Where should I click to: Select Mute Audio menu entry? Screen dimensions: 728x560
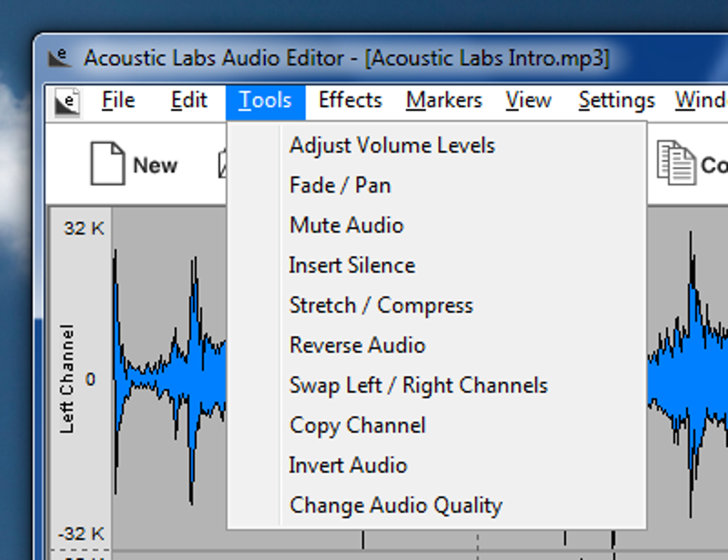[346, 225]
